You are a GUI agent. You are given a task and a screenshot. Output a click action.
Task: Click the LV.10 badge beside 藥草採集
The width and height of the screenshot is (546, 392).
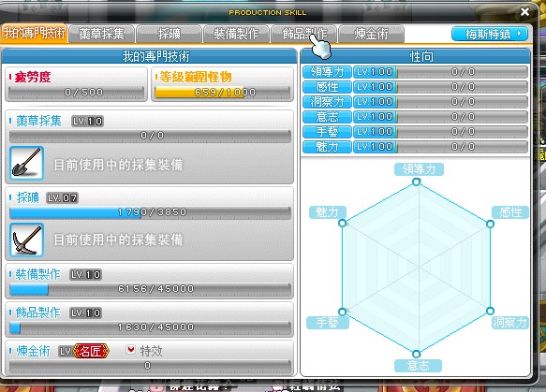88,122
